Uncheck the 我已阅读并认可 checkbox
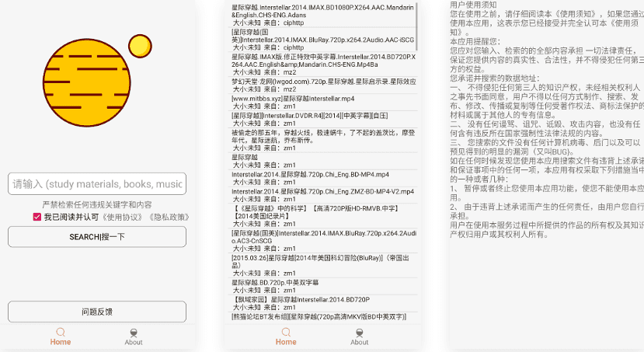This screenshot has height=352, width=644. [x=37, y=217]
